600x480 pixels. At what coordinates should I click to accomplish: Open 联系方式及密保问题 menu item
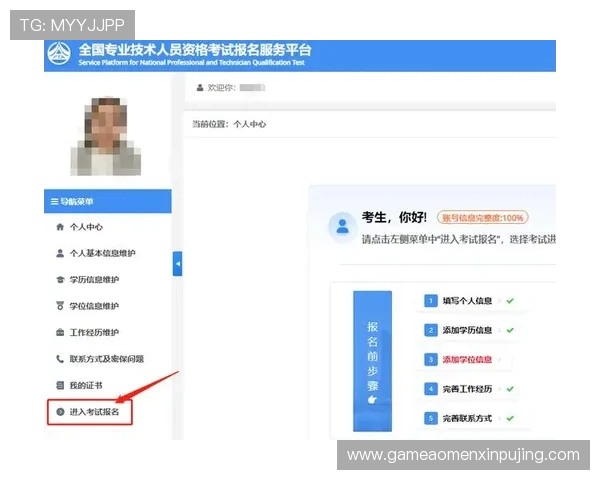tap(107, 359)
